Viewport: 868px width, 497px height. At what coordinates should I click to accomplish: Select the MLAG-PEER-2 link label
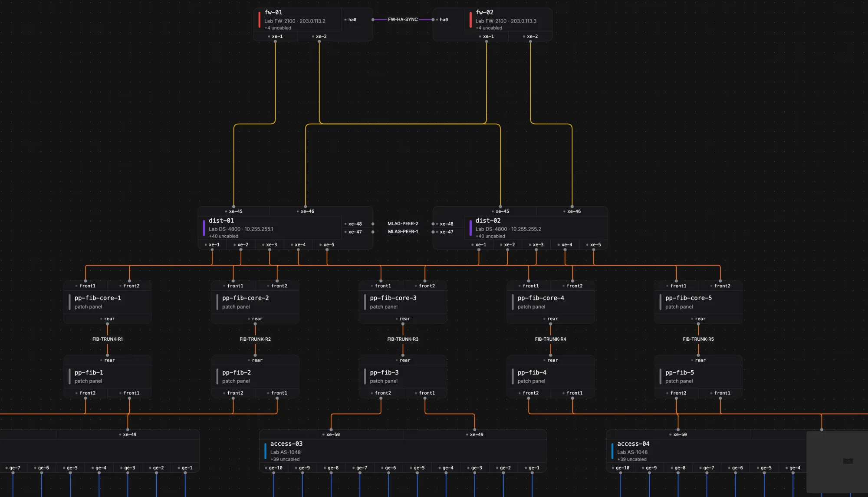(403, 224)
